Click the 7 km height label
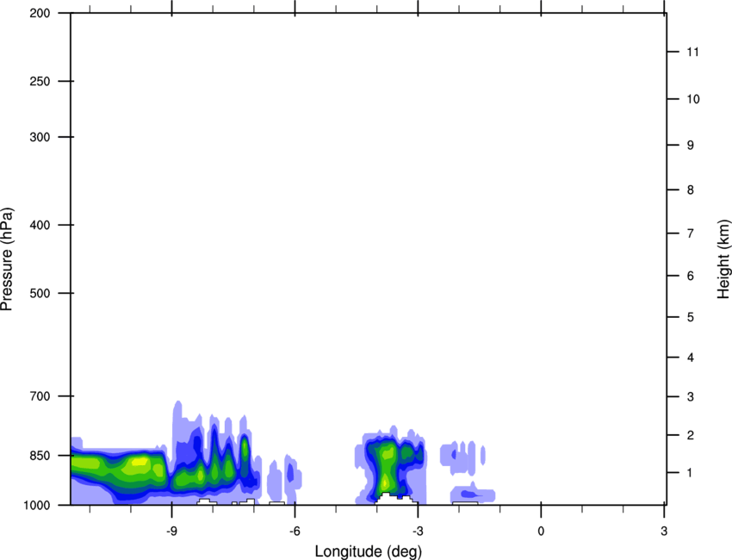 tap(690, 233)
